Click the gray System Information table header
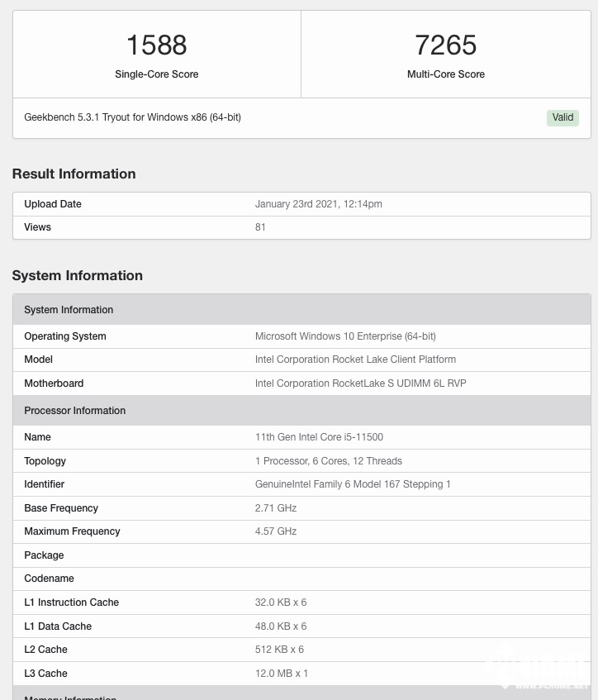The height and width of the screenshot is (700, 598). (x=69, y=310)
